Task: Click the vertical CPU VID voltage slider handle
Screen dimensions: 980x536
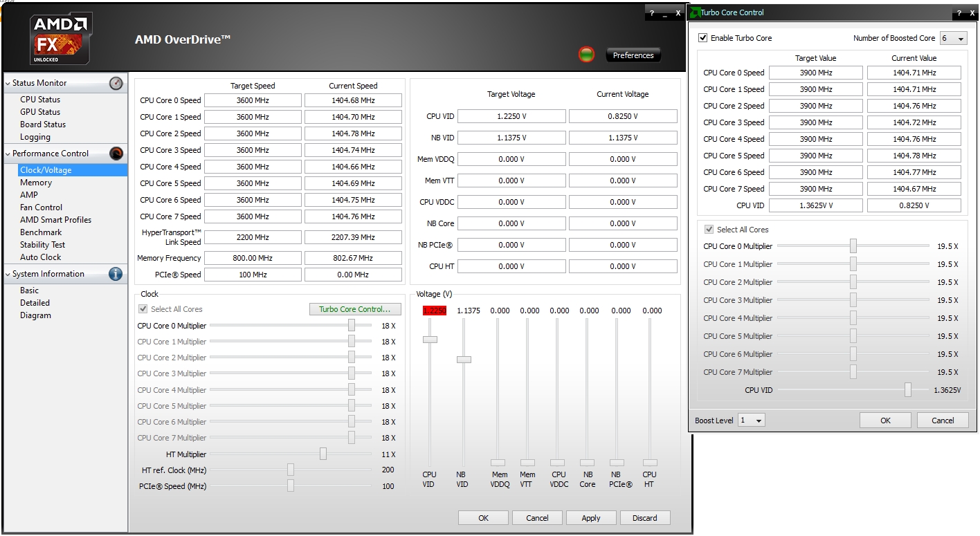Action: 430,340
